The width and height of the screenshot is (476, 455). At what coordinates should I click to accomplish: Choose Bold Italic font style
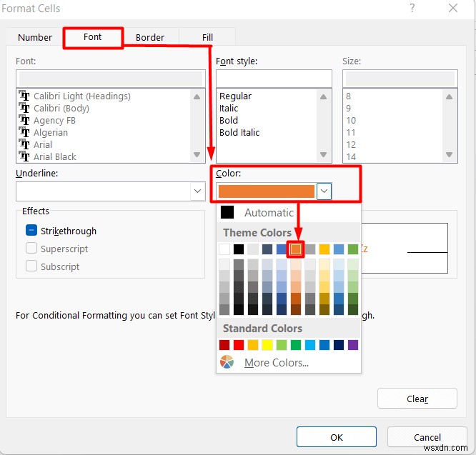coord(239,133)
